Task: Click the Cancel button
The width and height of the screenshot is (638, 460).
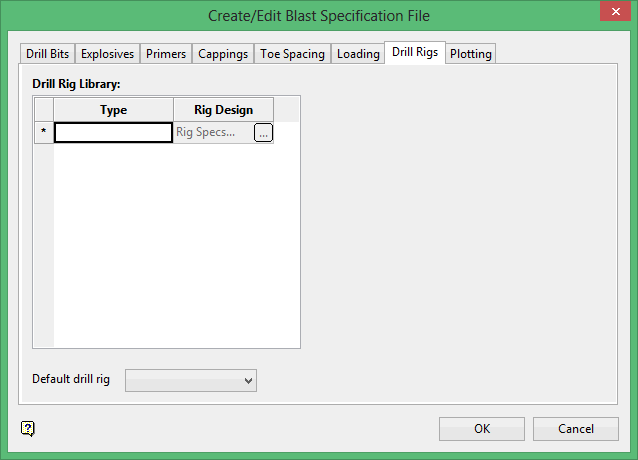Action: (575, 429)
